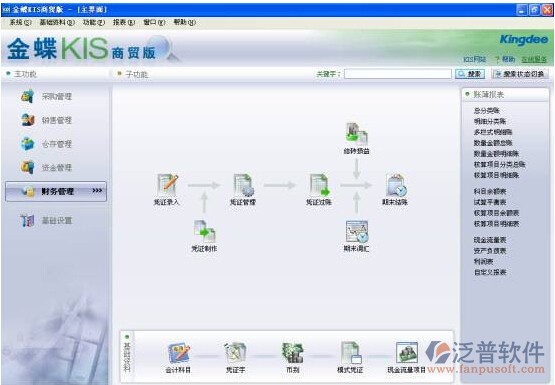This screenshot has width=555, height=385.
Task: Open the 凭证管理 voucher management icon
Action: [x=243, y=185]
